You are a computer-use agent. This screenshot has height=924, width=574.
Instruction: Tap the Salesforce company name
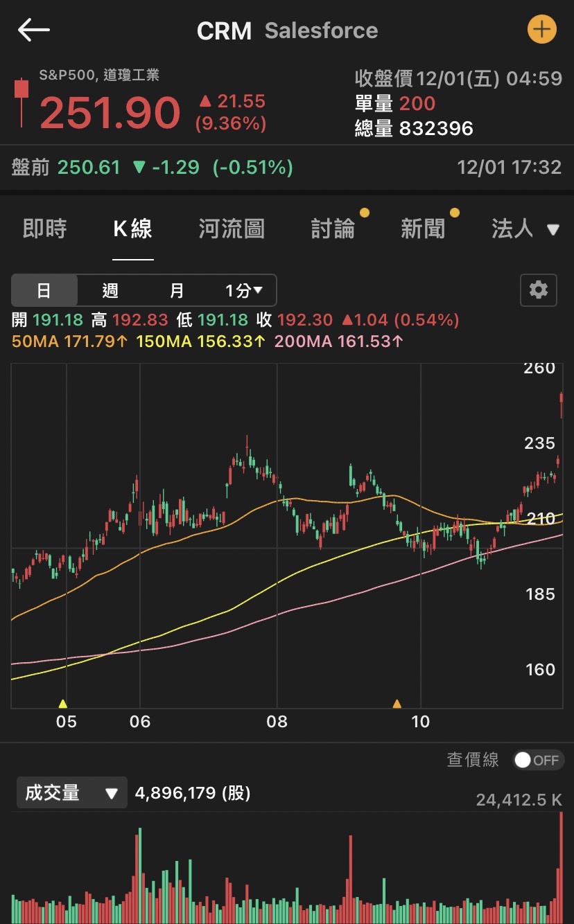[x=322, y=30]
